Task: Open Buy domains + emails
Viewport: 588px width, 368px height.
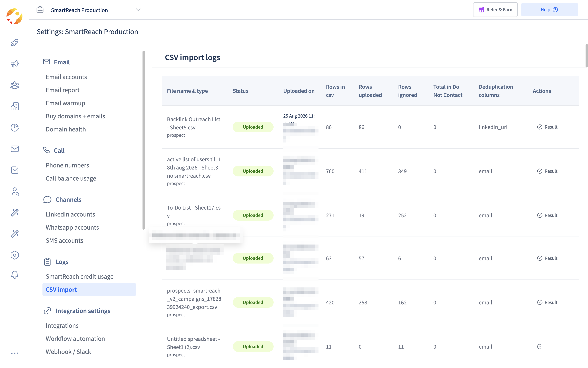Action: click(x=75, y=116)
